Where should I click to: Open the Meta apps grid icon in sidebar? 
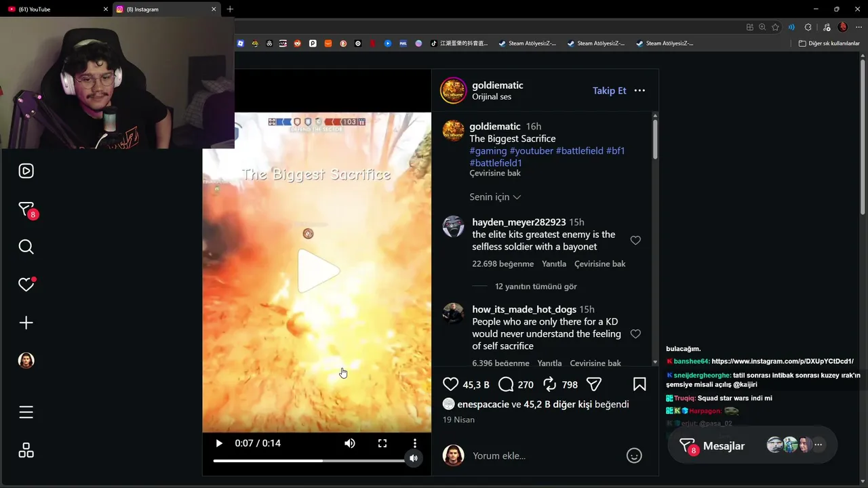(x=26, y=450)
